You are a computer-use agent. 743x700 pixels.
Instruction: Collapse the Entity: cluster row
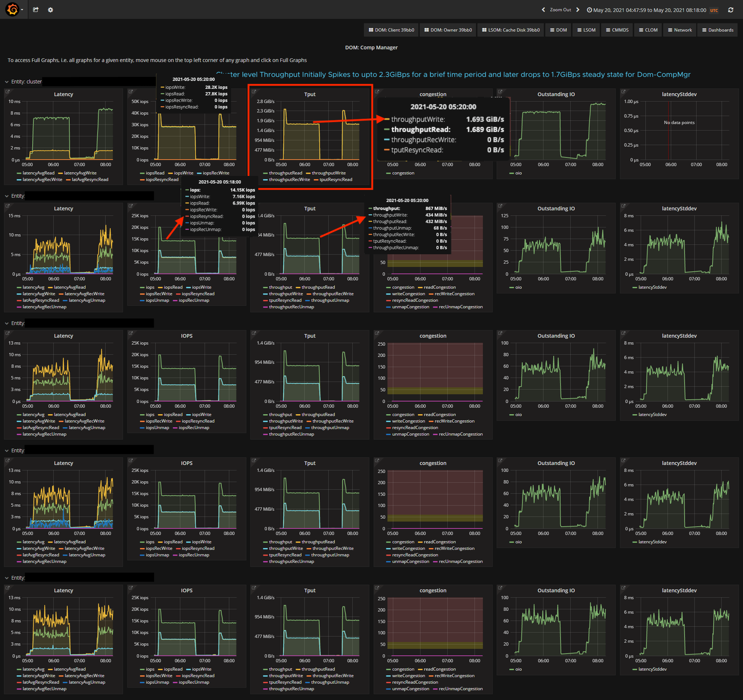pos(7,82)
